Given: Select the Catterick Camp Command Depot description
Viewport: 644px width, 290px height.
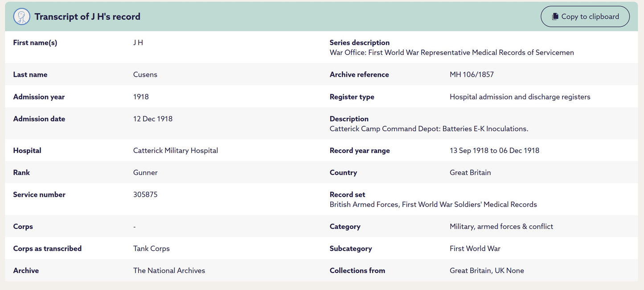Looking at the screenshot, I should pos(429,128).
